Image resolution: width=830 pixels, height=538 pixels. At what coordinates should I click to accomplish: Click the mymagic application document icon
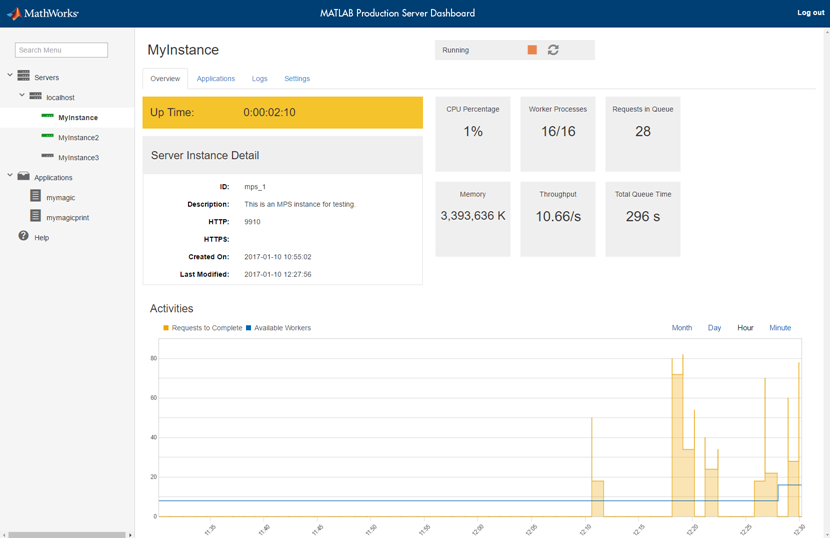coord(35,195)
